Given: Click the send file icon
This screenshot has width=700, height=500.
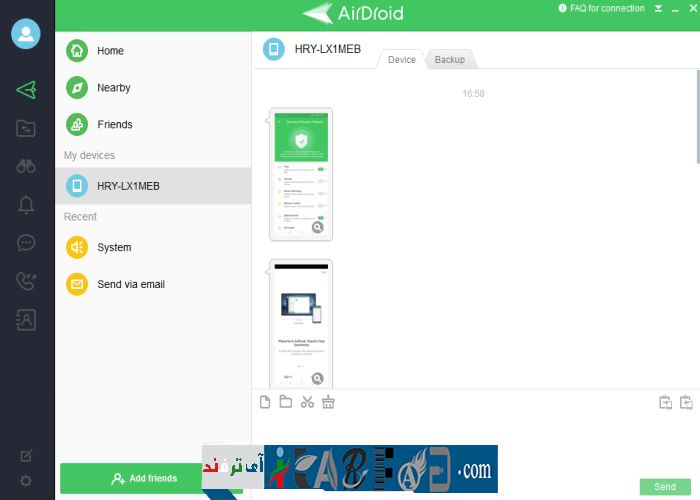Looking at the screenshot, I should click(265, 402).
